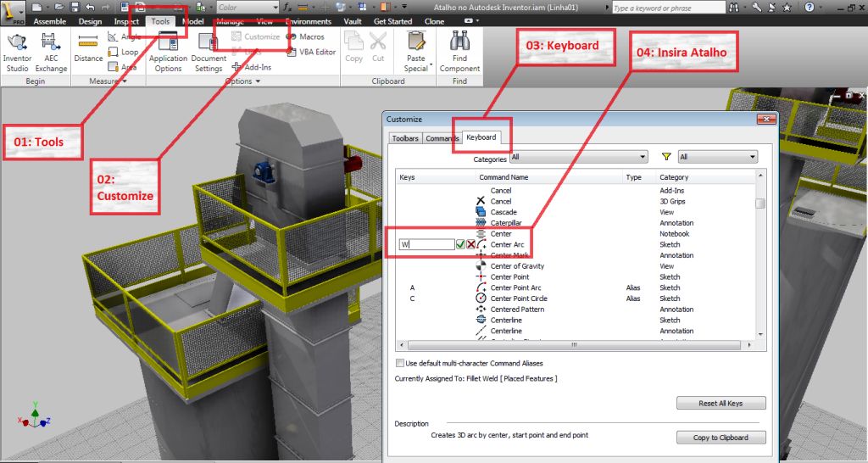
Task: Enable default multi-character Command Aliases checkbox
Action: point(400,363)
